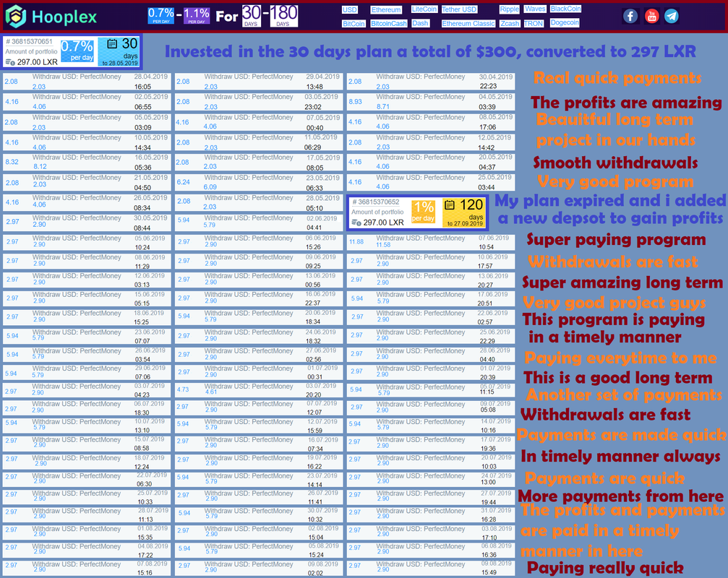This screenshot has height=578, width=728.
Task: Select the withdrawal dated 20.07.2019 10:03
Action: (431, 462)
